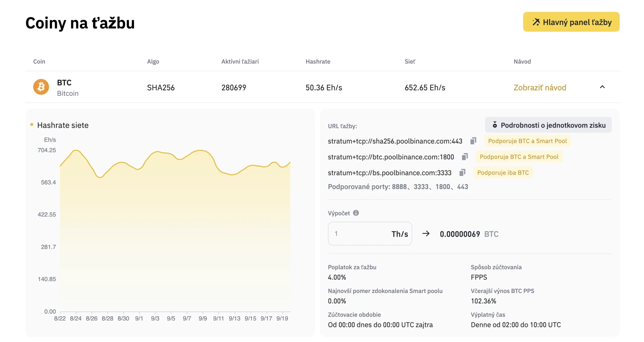Click the Hashrate siete legend dot
The width and height of the screenshot is (644, 342).
[x=32, y=125]
